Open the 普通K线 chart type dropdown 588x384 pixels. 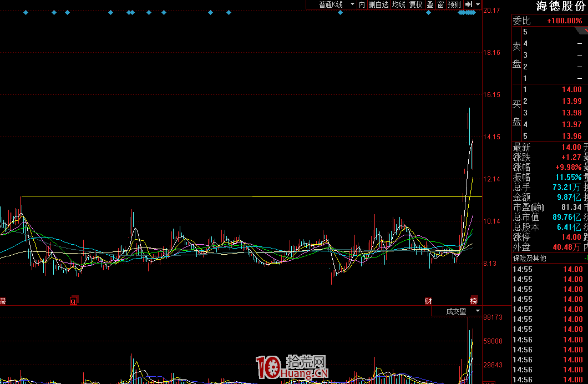(x=331, y=4)
